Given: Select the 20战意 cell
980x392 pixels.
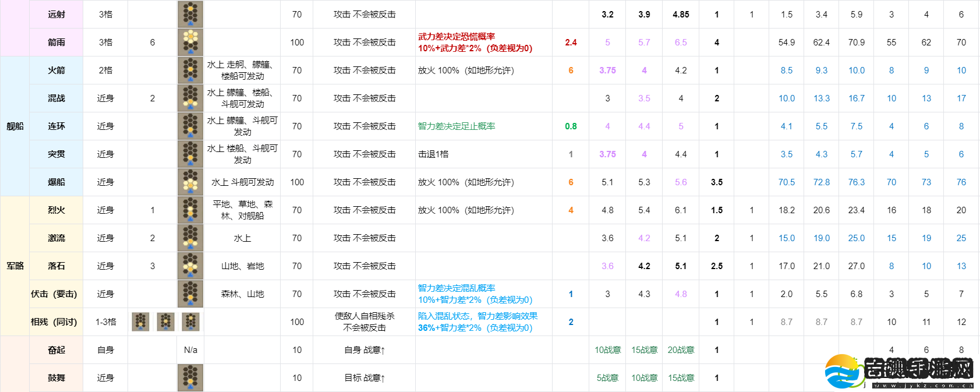Looking at the screenshot, I should tap(681, 350).
